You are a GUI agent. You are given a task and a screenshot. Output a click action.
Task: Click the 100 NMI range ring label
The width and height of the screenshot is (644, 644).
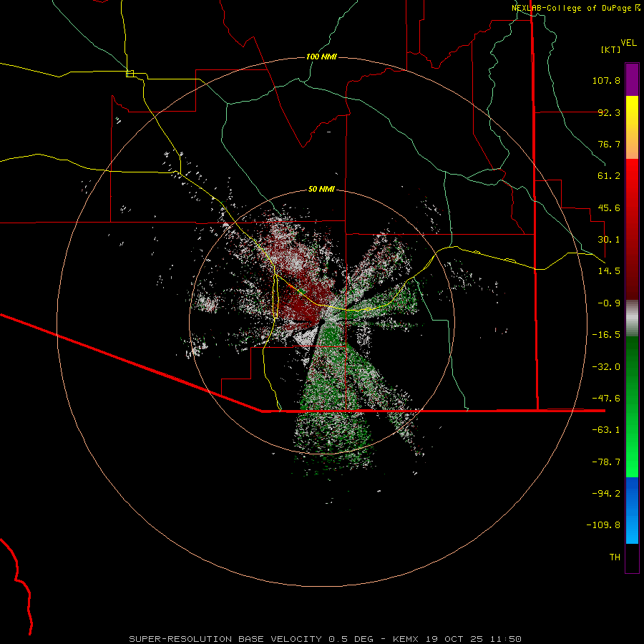tap(321, 57)
